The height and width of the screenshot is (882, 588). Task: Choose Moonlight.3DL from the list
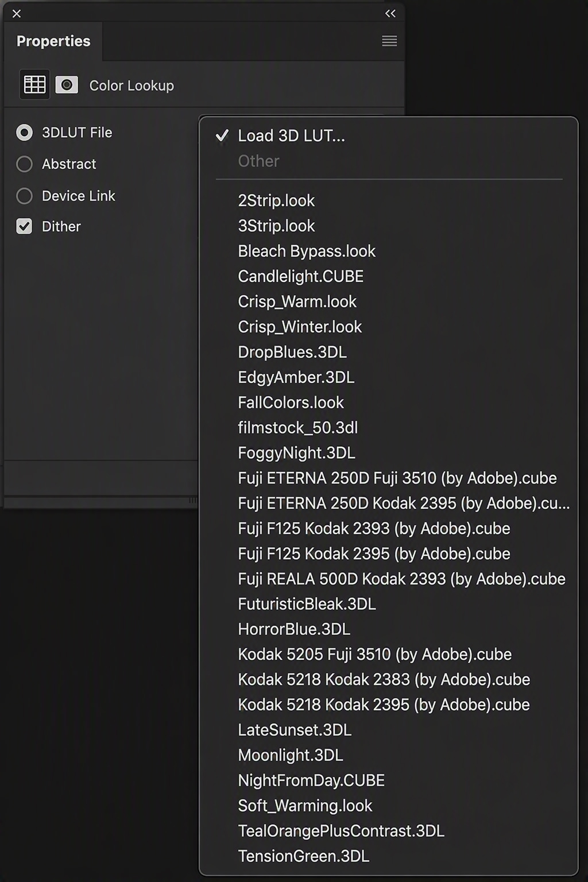tap(389, 756)
